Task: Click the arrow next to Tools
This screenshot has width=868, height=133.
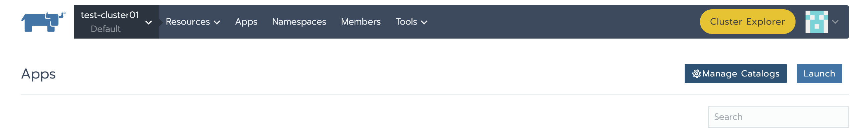Action: point(424,23)
